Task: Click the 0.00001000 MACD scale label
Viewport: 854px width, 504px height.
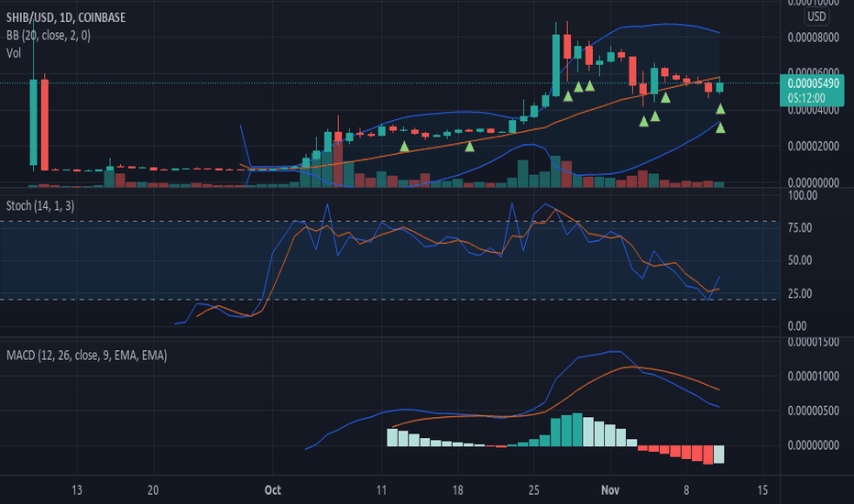Action: tap(813, 377)
